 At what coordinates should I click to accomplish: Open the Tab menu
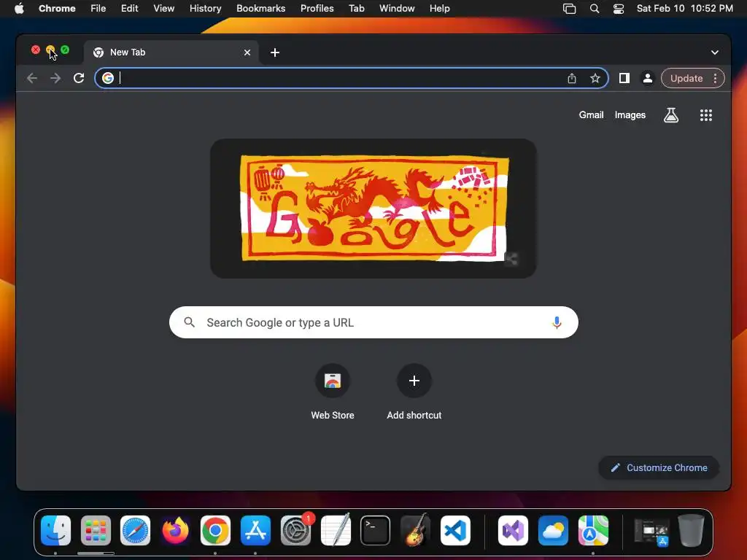(356, 8)
